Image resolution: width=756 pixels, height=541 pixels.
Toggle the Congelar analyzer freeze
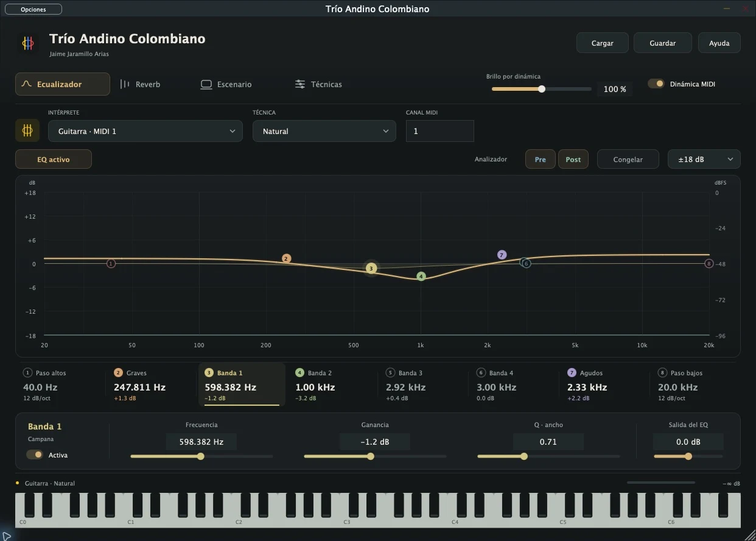tap(628, 160)
